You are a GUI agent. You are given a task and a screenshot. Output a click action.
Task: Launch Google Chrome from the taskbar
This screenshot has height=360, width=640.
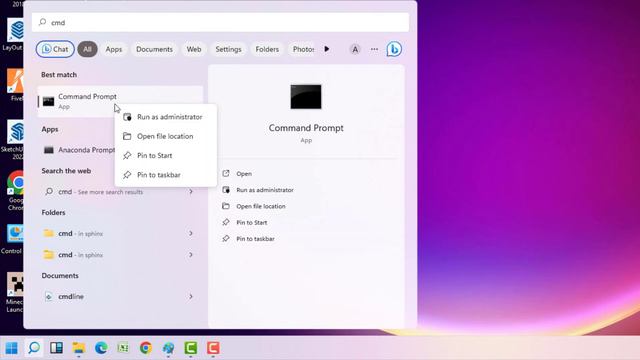tap(146, 348)
